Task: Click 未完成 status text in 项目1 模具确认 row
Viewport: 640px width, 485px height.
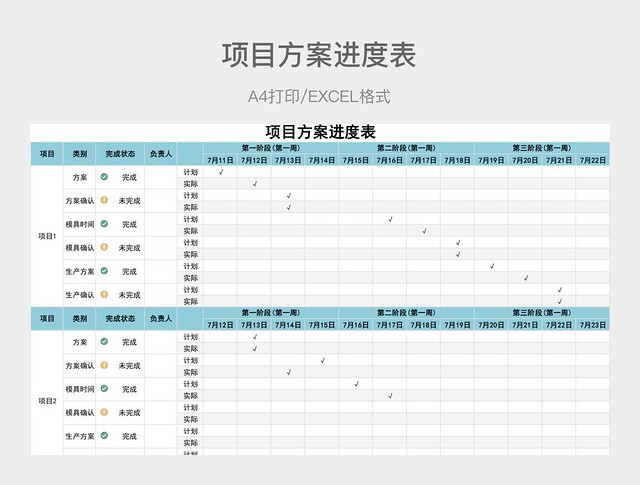Action: pyautogui.click(x=129, y=248)
